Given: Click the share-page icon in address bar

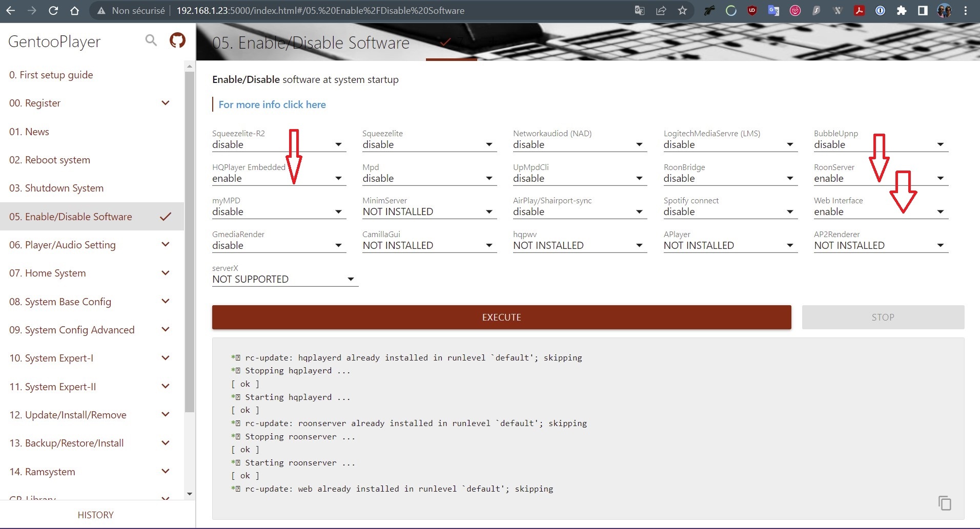Looking at the screenshot, I should click(x=661, y=10).
